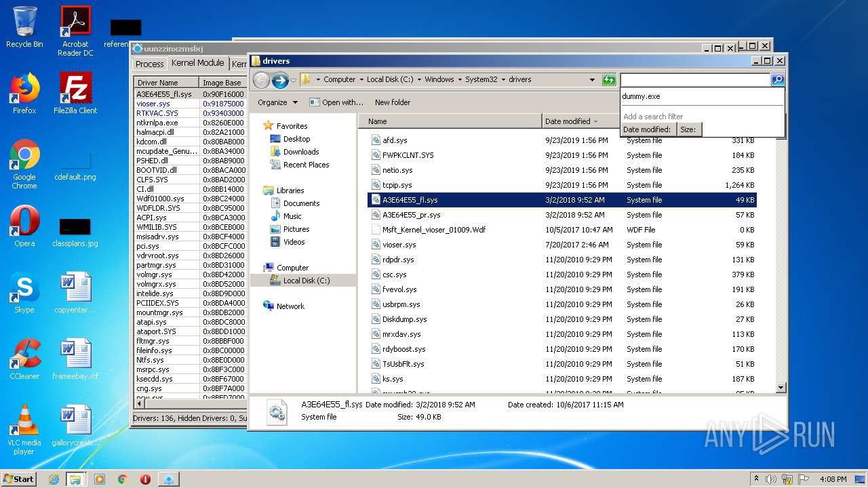Screen dimensions: 868x488
Task: Select Network in navigation pane
Action: [x=290, y=306]
